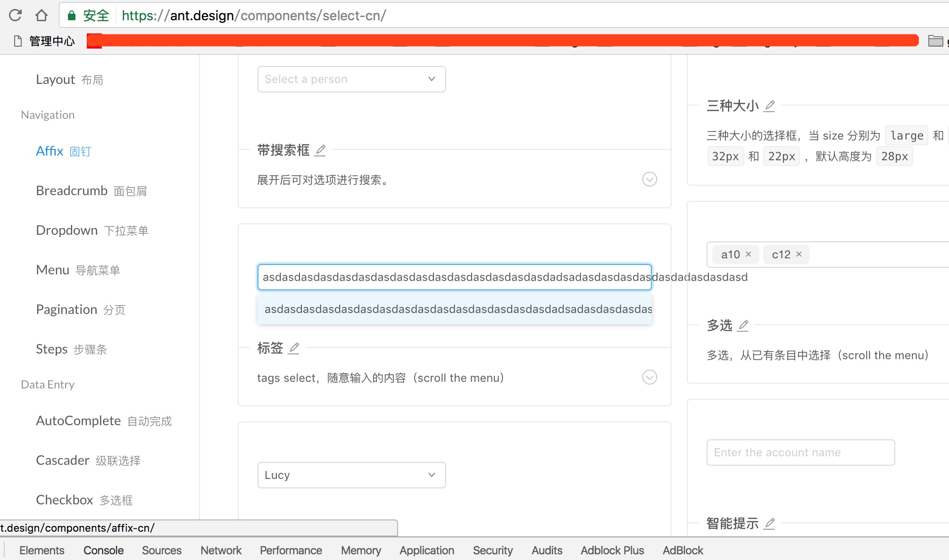Expand code for the 带搜索框 demo
The width and height of the screenshot is (949, 560).
click(649, 179)
